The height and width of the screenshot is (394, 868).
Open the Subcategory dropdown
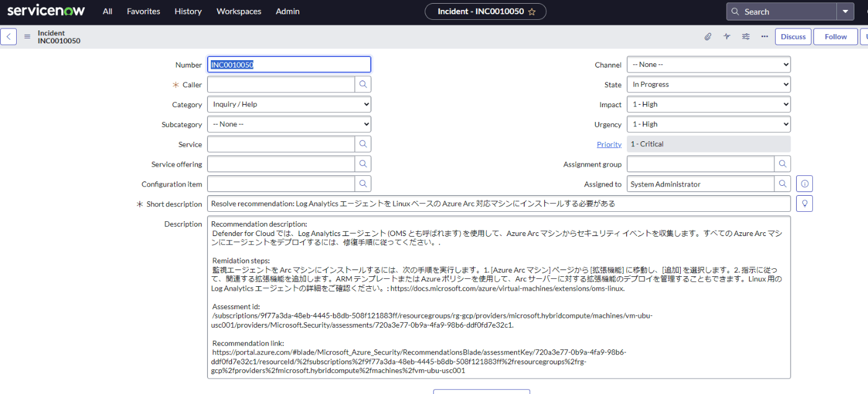coord(289,125)
